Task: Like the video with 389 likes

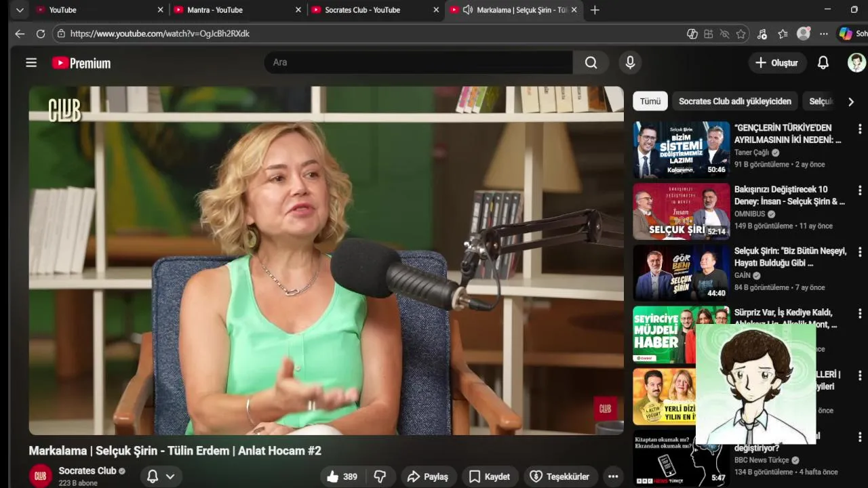Action: [342, 476]
